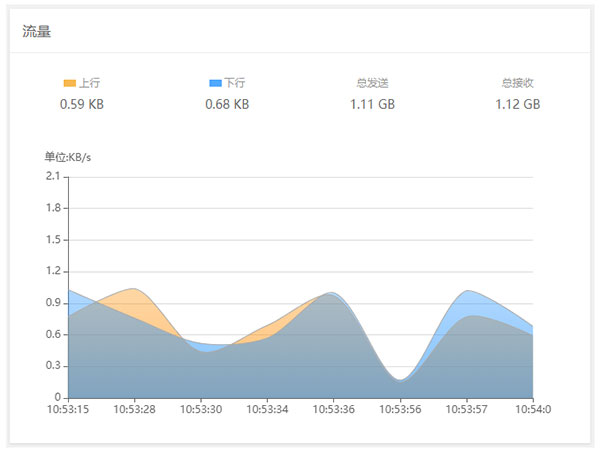The height and width of the screenshot is (452, 600).
Task: Click the 0.59 KB upload value
Action: 82,104
